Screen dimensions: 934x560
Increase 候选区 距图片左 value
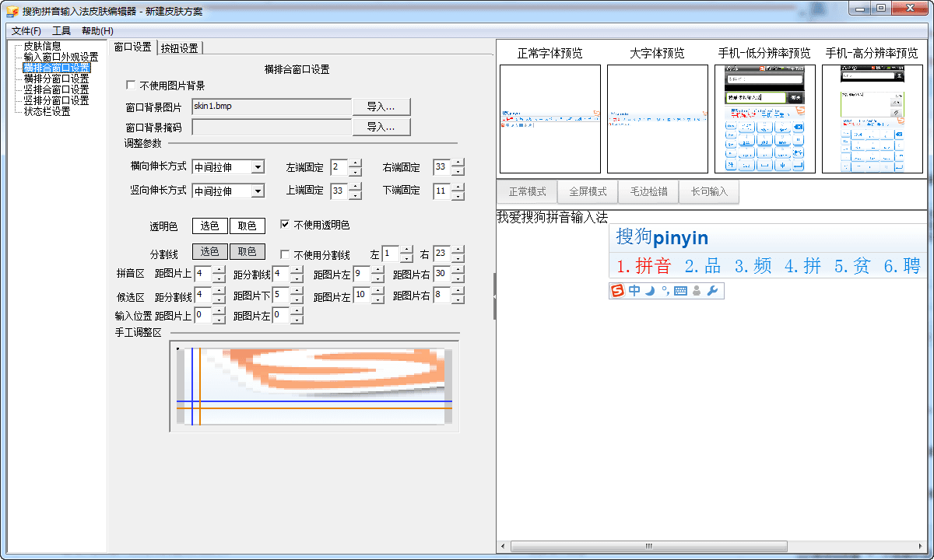(x=377, y=290)
